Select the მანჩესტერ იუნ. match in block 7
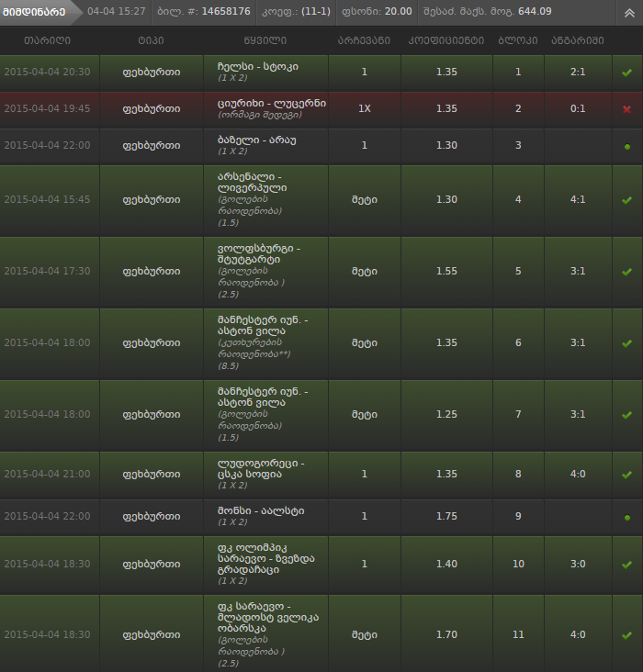Image resolution: width=643 pixels, height=672 pixels. pyautogui.click(x=263, y=397)
